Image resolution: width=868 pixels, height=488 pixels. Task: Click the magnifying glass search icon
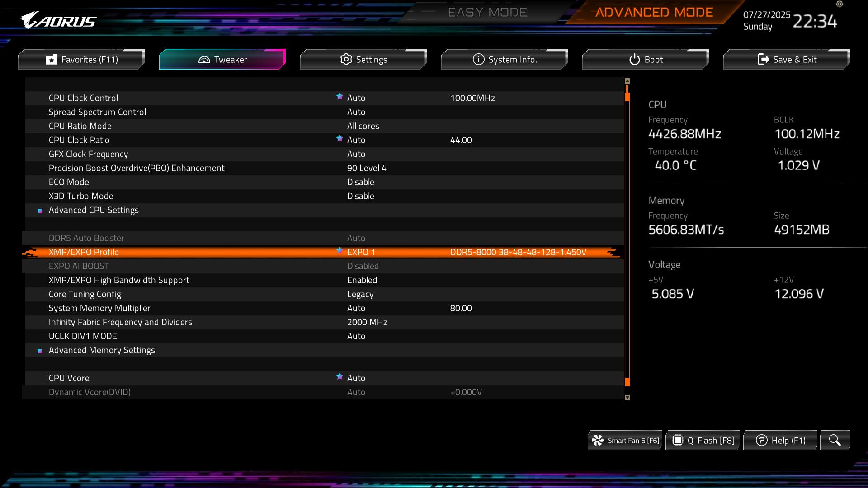pos(835,440)
